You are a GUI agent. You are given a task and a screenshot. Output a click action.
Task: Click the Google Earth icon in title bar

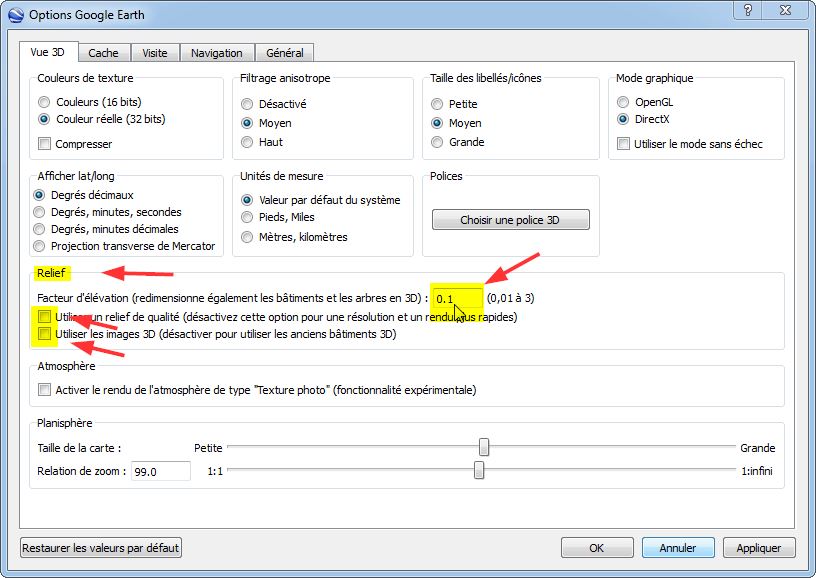(16, 15)
